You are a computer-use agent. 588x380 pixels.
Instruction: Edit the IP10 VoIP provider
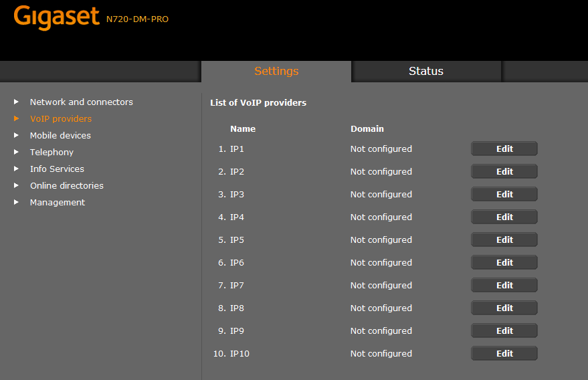click(504, 353)
